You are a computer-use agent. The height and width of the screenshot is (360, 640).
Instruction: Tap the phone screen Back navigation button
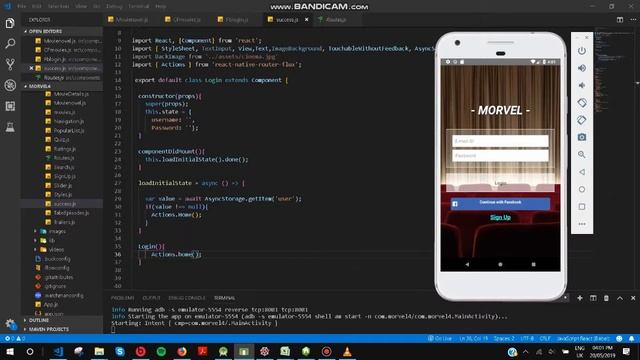pyautogui.click(x=467, y=264)
